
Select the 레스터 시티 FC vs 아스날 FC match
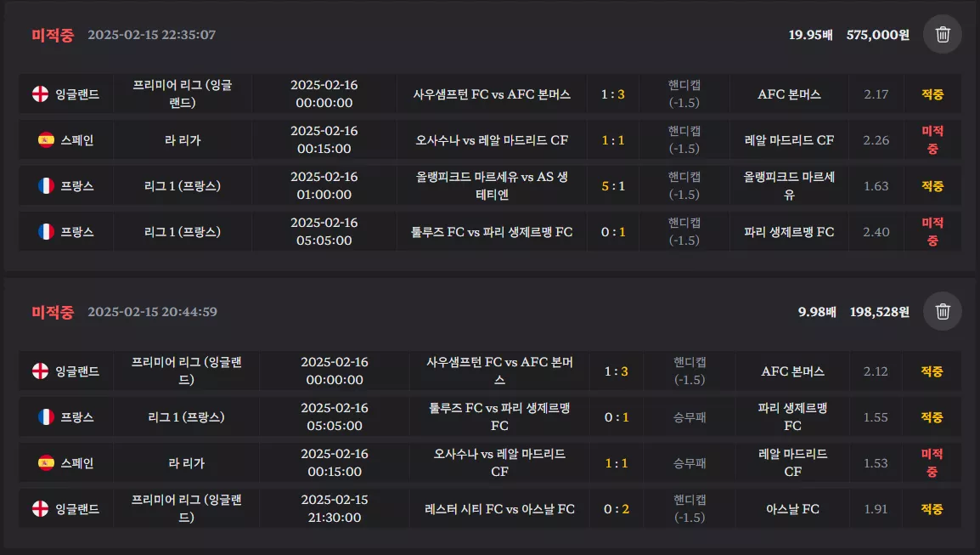[x=499, y=509]
